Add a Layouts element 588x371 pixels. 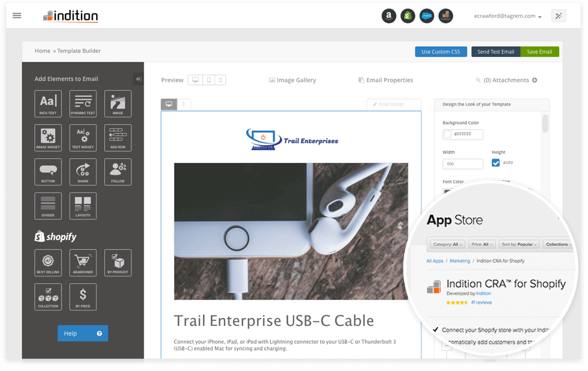point(83,206)
